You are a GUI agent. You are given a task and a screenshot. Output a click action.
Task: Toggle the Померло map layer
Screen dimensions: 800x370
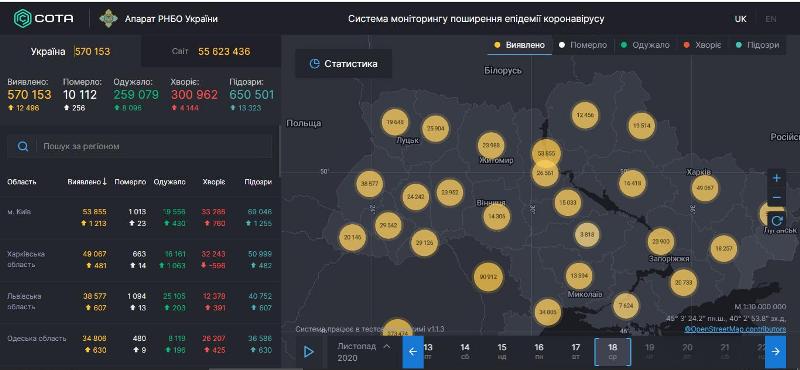(583, 45)
